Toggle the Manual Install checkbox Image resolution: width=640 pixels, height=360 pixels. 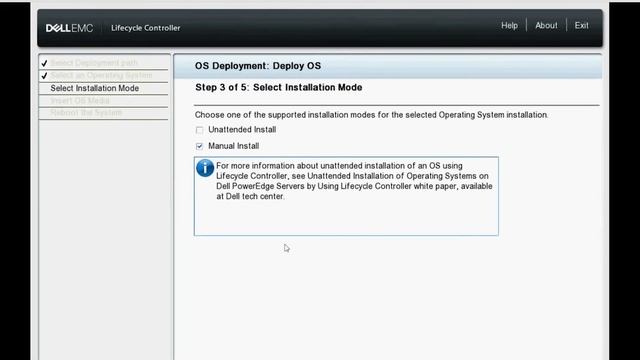(199, 146)
